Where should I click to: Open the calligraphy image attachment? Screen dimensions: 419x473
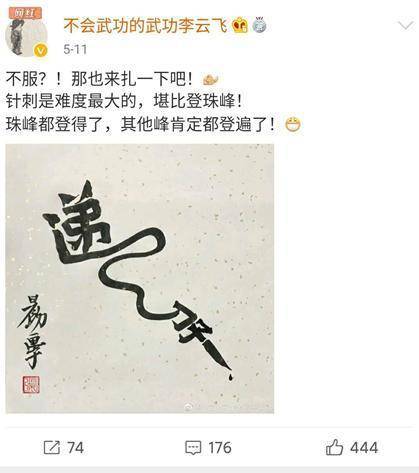point(140,279)
